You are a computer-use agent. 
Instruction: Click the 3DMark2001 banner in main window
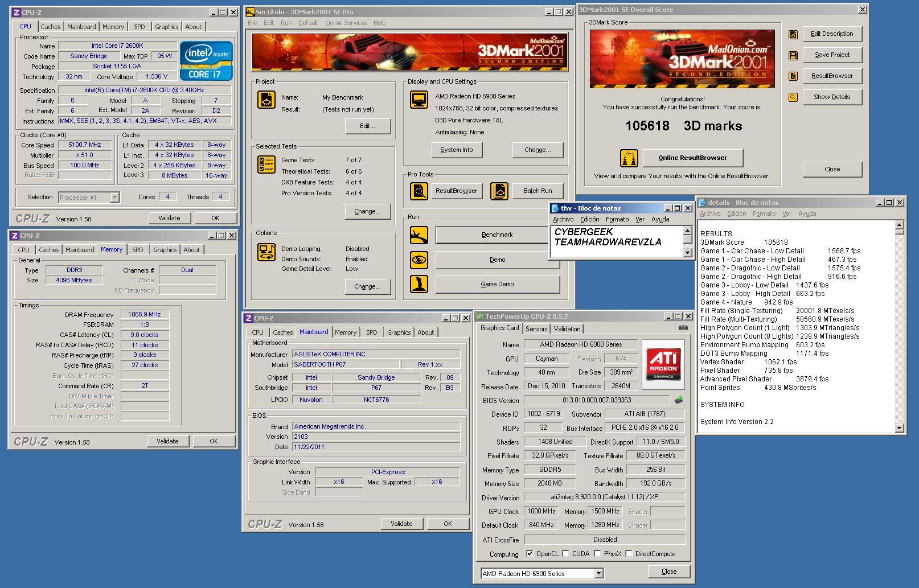click(x=410, y=52)
